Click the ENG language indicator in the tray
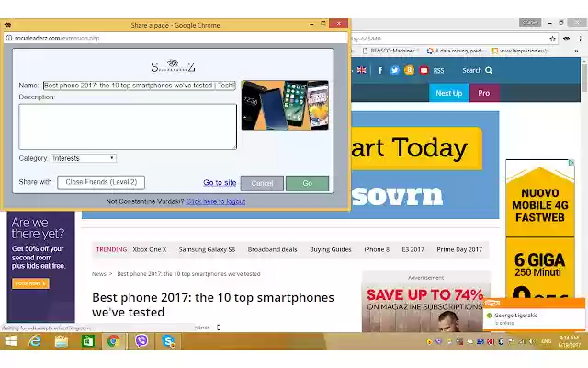 tap(547, 341)
